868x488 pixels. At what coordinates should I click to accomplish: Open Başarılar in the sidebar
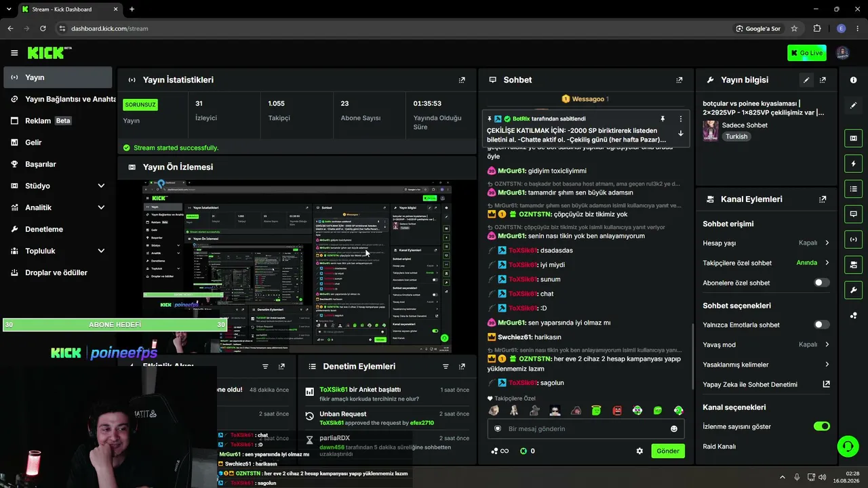pyautogui.click(x=58, y=164)
